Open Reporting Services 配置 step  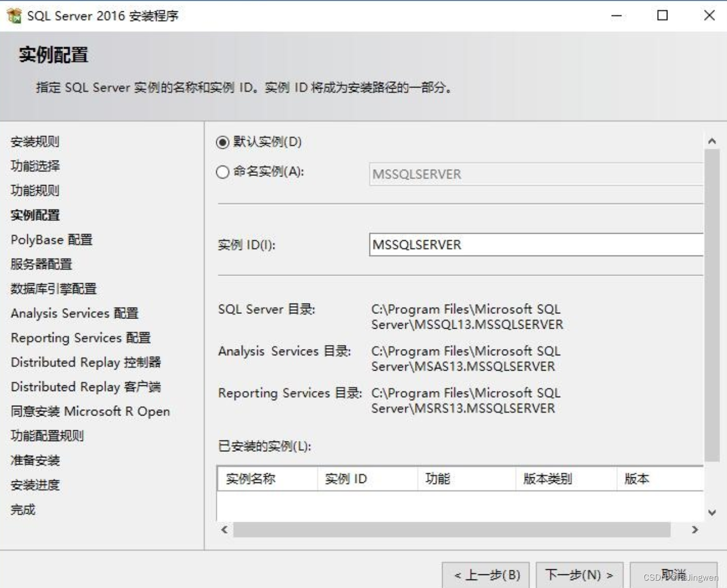(x=81, y=338)
